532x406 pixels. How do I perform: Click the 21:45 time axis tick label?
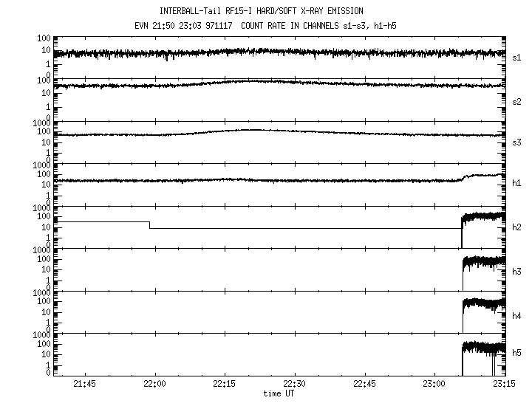(84, 384)
